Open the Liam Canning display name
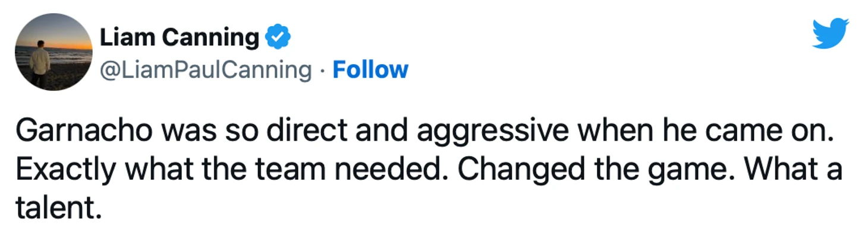The image size is (868, 232). click(x=179, y=39)
